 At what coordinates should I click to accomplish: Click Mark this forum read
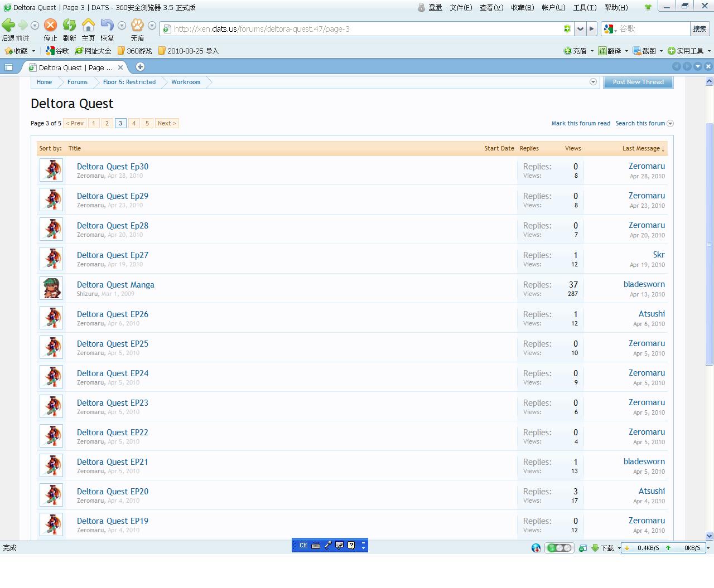(581, 124)
